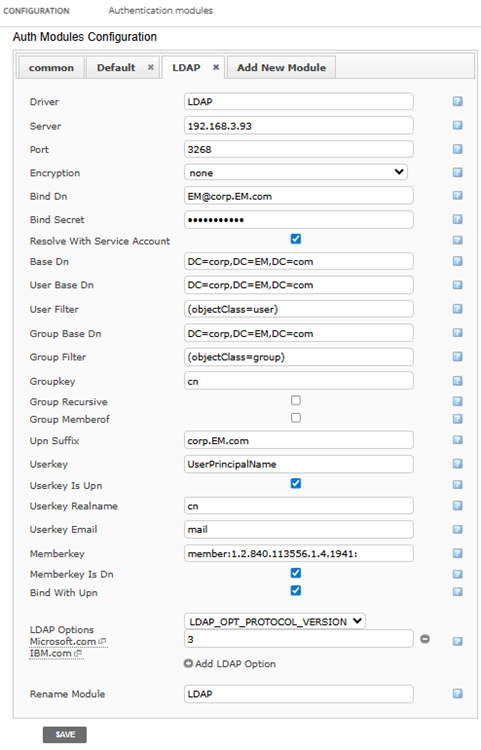Open help icon for Userkey field
The height and width of the screenshot is (750, 481).
click(x=457, y=464)
